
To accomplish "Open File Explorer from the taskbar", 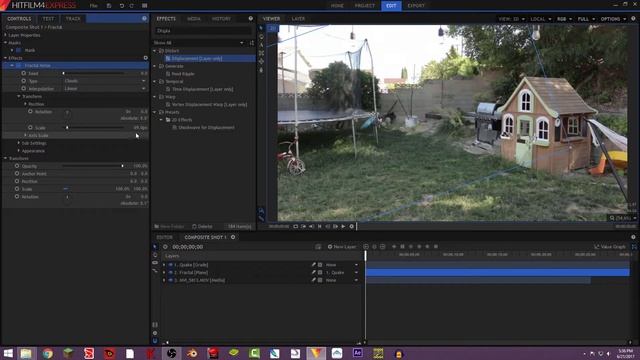I will [26, 353].
